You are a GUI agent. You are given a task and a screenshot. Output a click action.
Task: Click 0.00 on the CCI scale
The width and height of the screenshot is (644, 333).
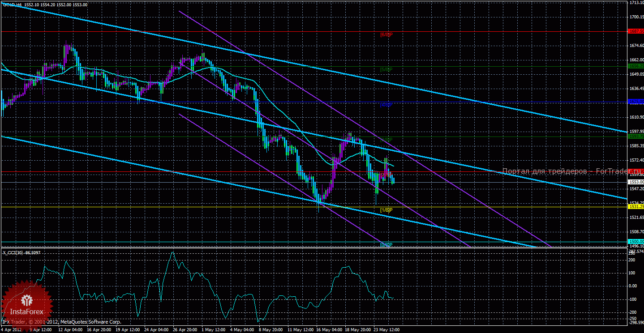point(633,286)
